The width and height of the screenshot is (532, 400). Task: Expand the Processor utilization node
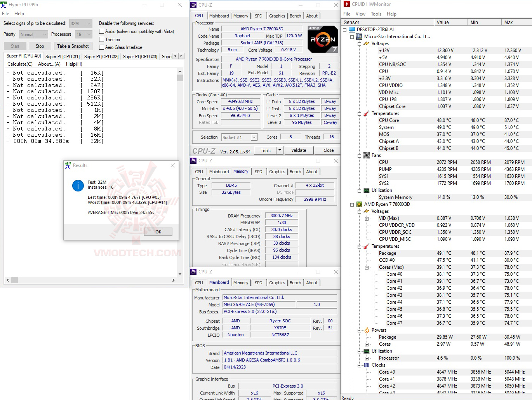(367, 358)
